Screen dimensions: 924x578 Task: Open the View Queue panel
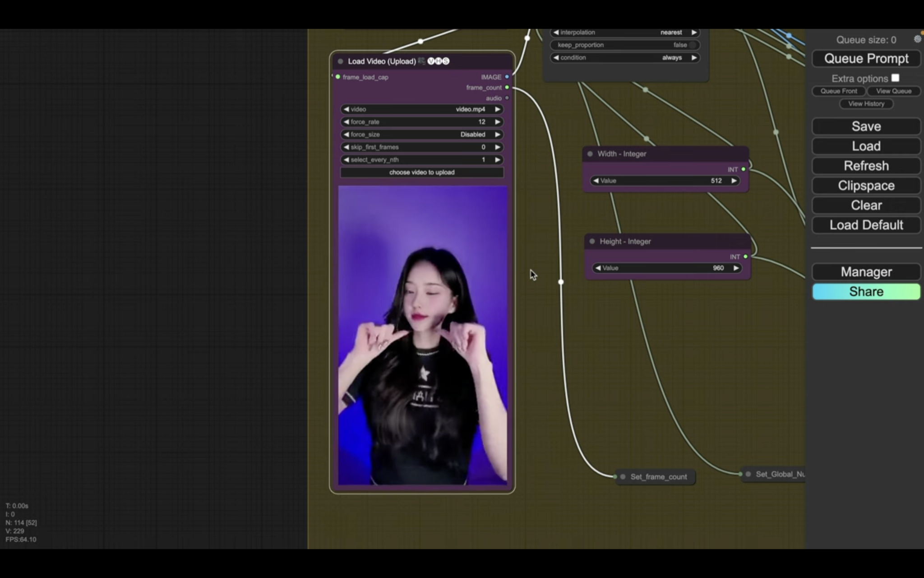(x=893, y=91)
